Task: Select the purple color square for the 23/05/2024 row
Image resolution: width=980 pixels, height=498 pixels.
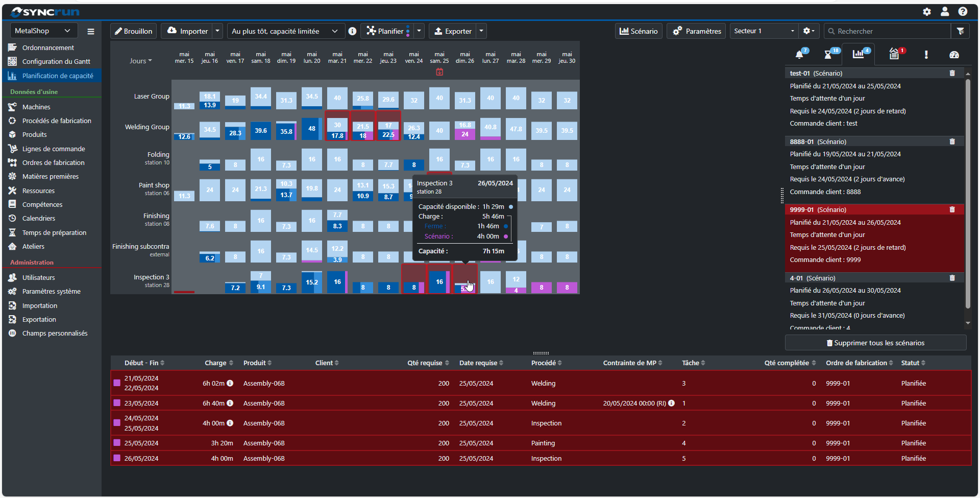Action: click(117, 403)
